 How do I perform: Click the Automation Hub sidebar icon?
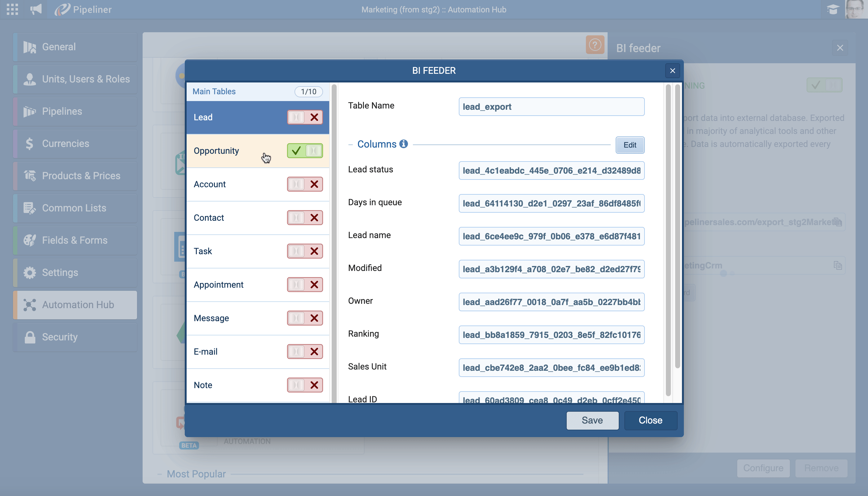pyautogui.click(x=30, y=305)
